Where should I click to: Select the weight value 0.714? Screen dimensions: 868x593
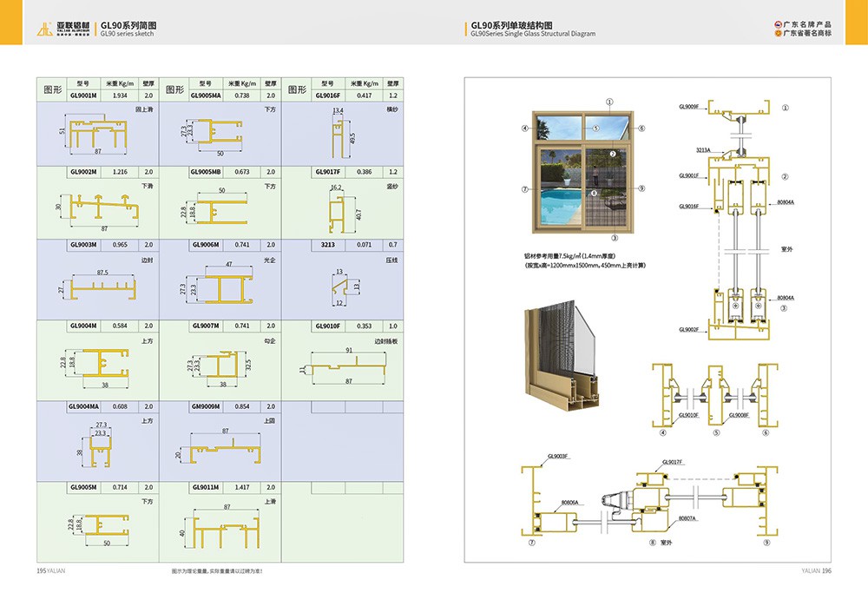coord(120,487)
